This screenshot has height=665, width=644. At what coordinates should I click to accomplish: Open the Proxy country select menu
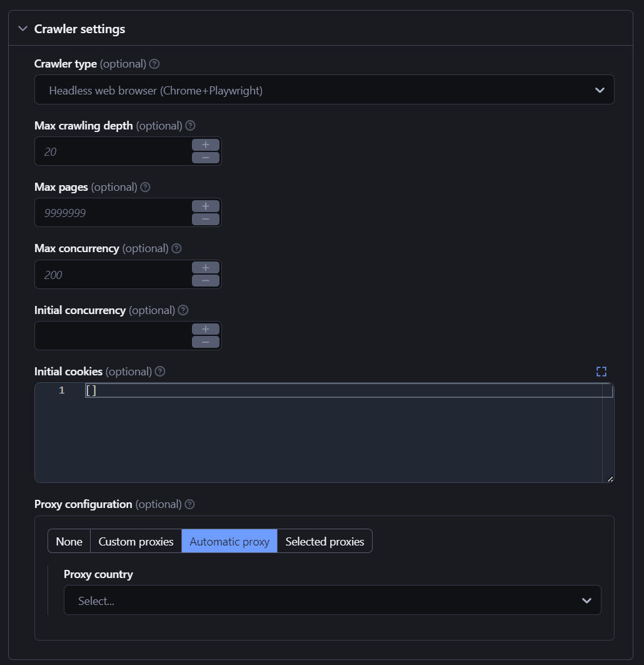[x=332, y=600]
